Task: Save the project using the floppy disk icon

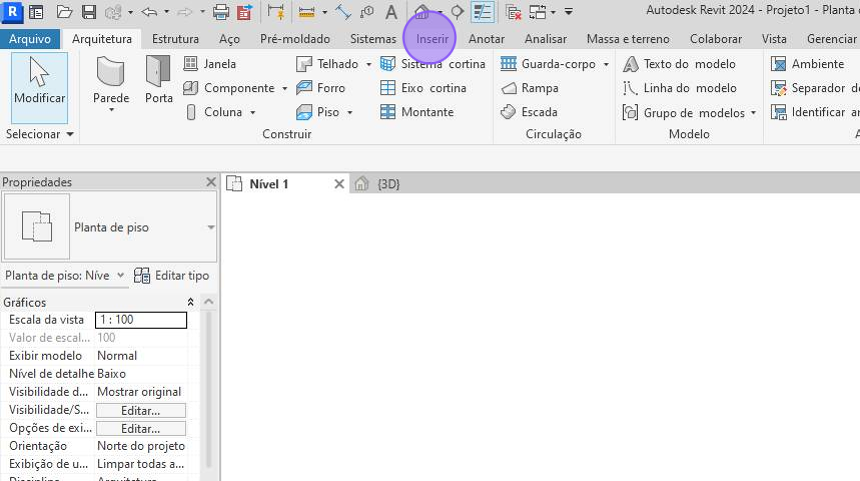Action: (89, 12)
